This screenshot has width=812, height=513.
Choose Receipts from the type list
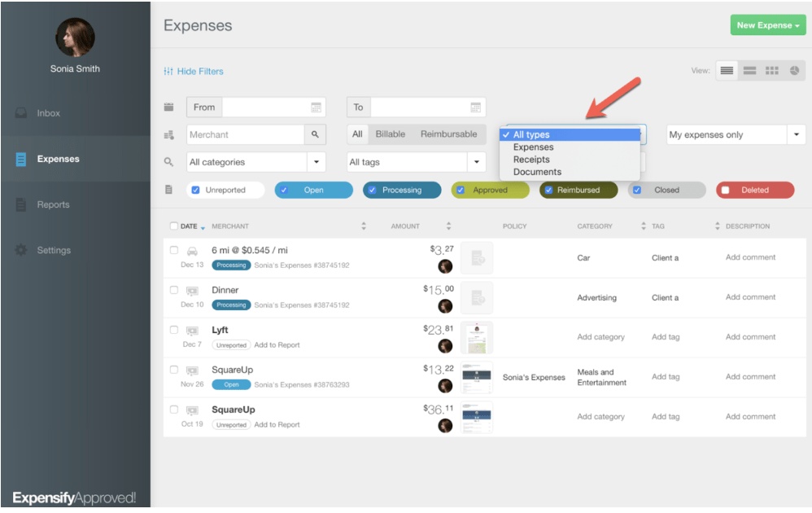(531, 160)
